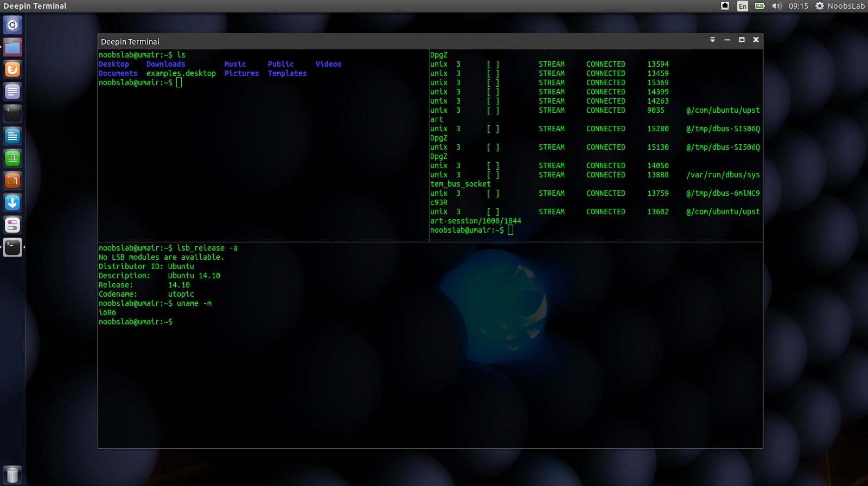Open the battery indicator in the top panel
This screenshot has width=868, height=486.
760,6
